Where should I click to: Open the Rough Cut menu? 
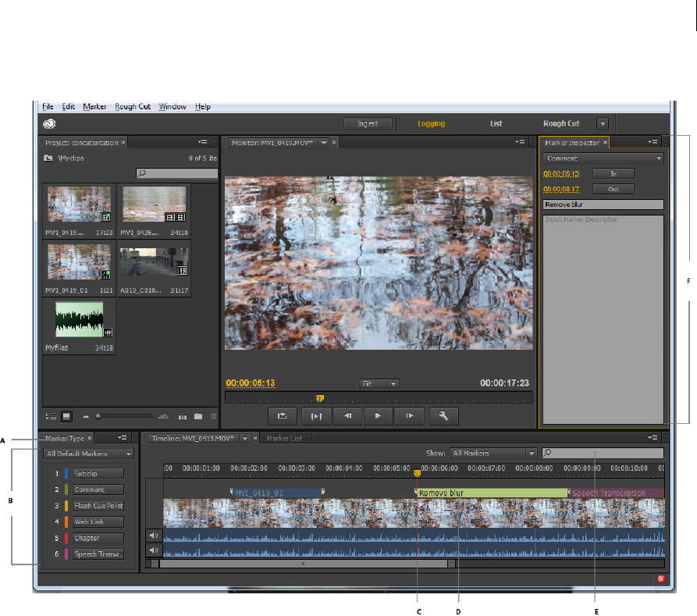tap(132, 106)
